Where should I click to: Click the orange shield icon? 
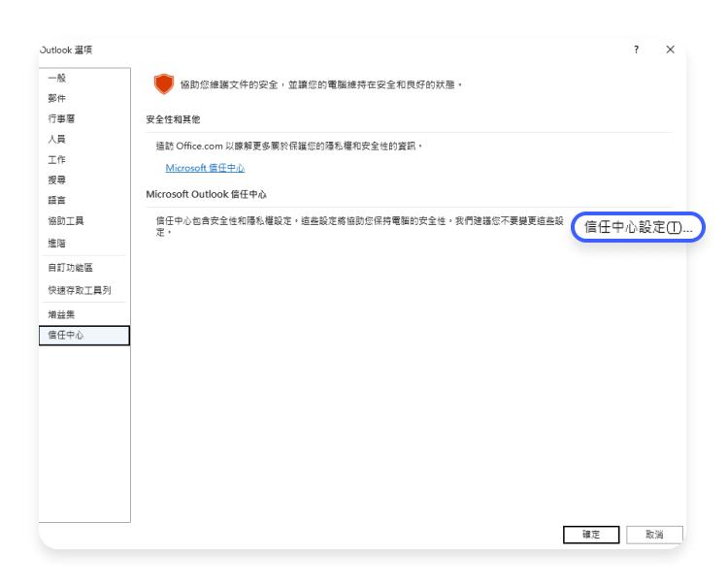[164, 84]
